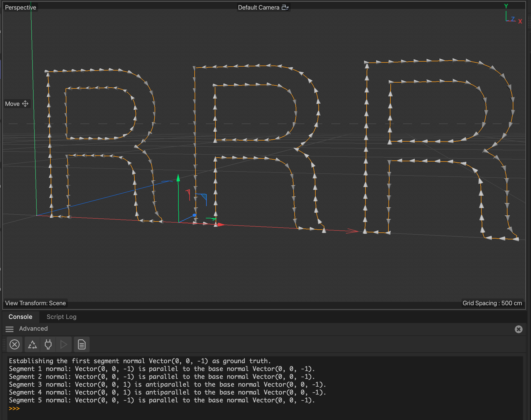Click the 'Segment 5 normal' console line
Viewport: 531px width, 420px height.
click(162, 400)
